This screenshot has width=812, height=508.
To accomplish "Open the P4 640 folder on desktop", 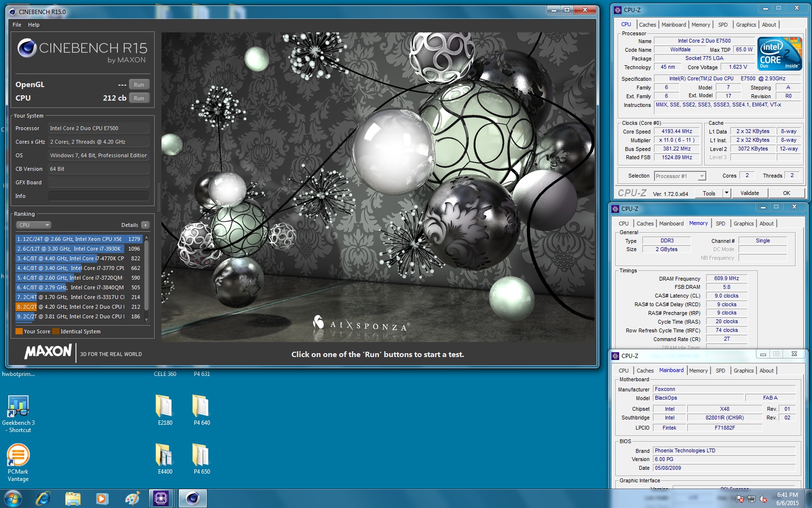I will pos(202,410).
